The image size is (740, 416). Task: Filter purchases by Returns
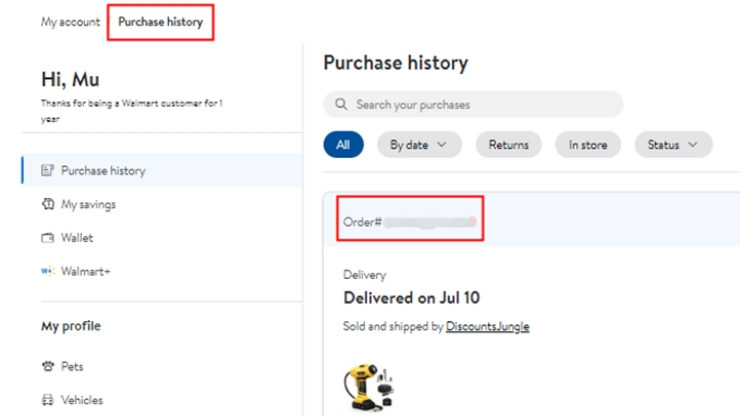[x=508, y=144]
